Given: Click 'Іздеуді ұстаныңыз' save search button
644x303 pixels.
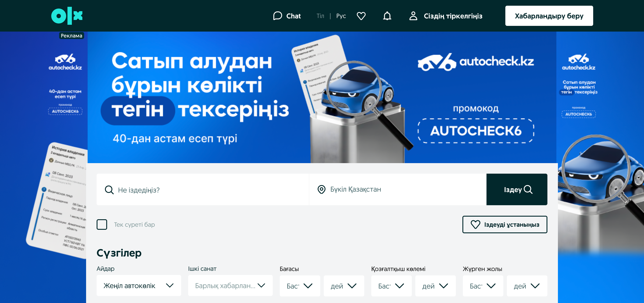Looking at the screenshot, I should (x=504, y=225).
